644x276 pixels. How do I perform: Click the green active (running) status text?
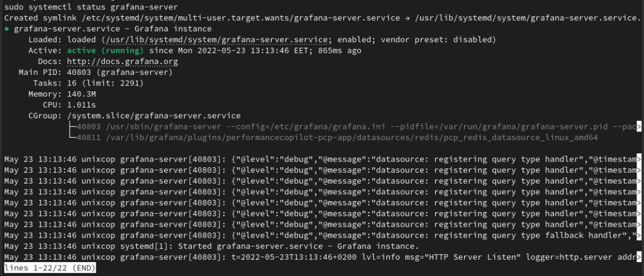tap(106, 50)
